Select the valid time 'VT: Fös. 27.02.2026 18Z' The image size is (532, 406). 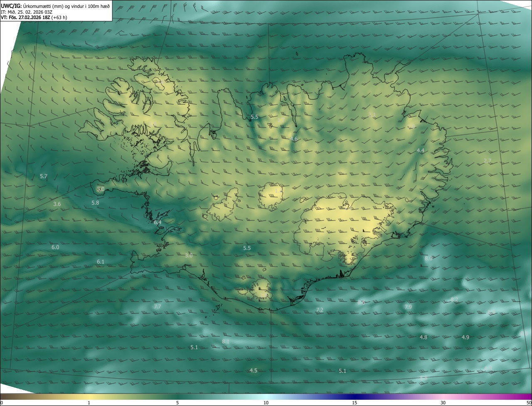tap(25, 17)
